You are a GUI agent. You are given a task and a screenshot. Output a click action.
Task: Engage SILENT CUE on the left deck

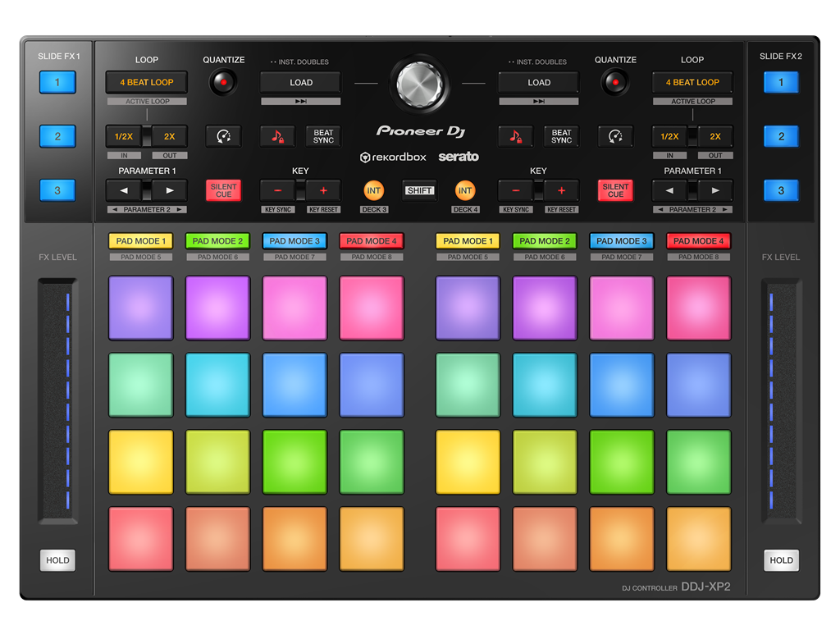point(222,189)
